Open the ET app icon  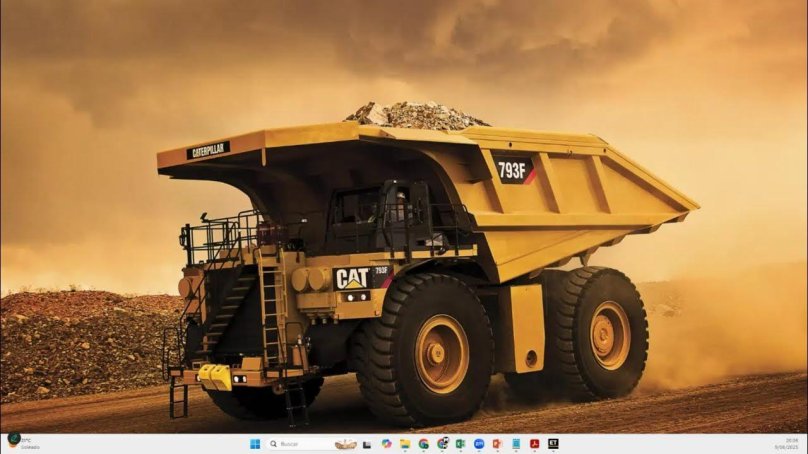(x=553, y=443)
